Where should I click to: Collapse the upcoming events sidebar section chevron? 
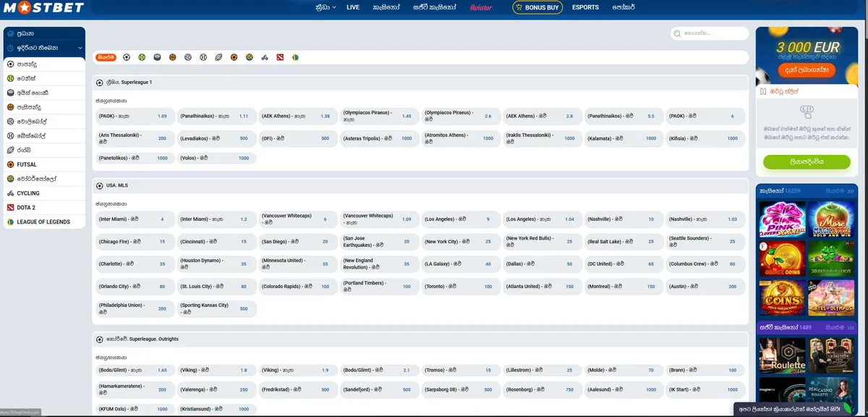pos(79,48)
